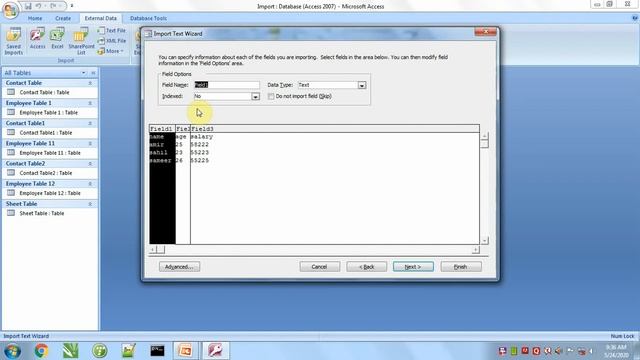Screen dimensions: 640x360
Task: Close the Import Text Wizard dialog
Action: pos(485,31)
